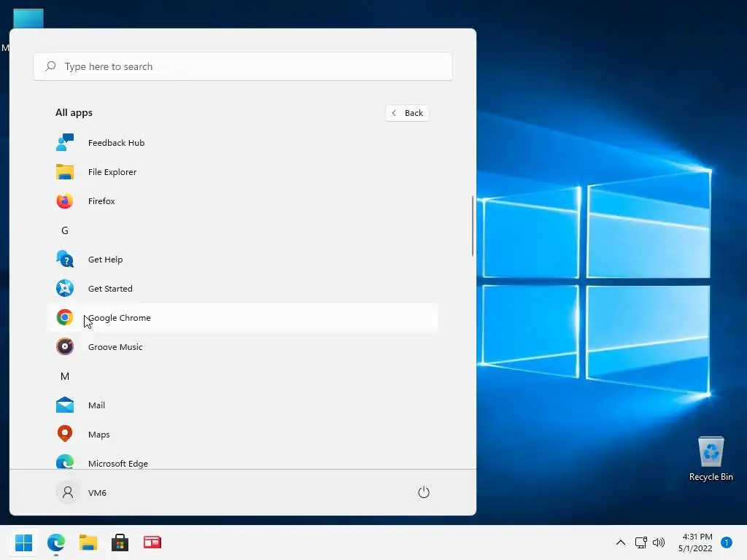Open Get Help app icon
Viewport: 747px width, 560px height.
pyautogui.click(x=65, y=259)
